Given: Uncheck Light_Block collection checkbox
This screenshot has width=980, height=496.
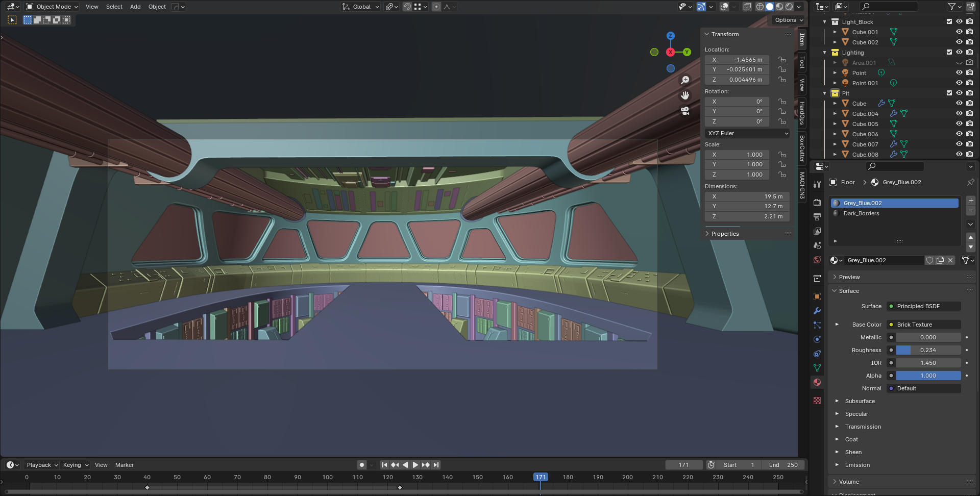Looking at the screenshot, I should tap(949, 22).
